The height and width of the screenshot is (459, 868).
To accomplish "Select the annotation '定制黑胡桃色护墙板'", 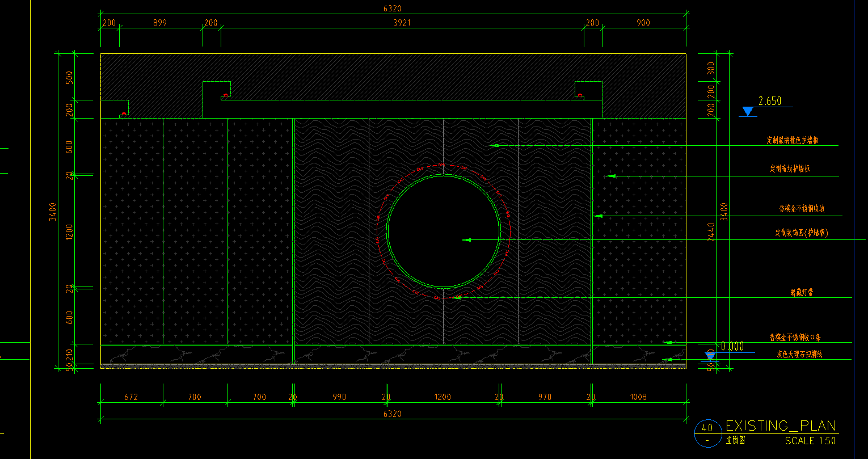I will [792, 140].
